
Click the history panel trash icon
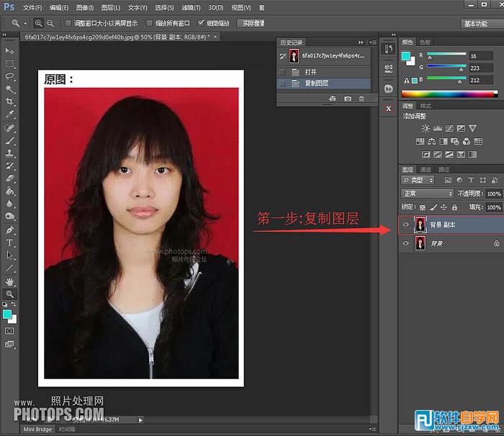click(361, 98)
